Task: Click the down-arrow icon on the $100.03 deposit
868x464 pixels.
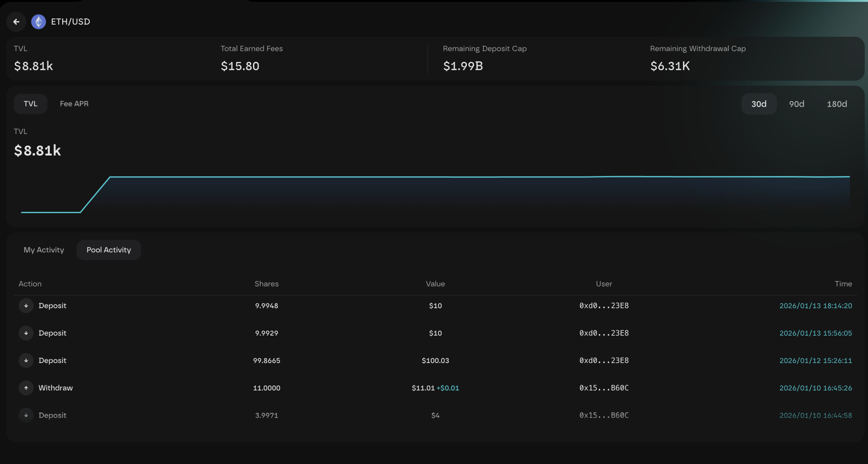Action: click(x=26, y=360)
